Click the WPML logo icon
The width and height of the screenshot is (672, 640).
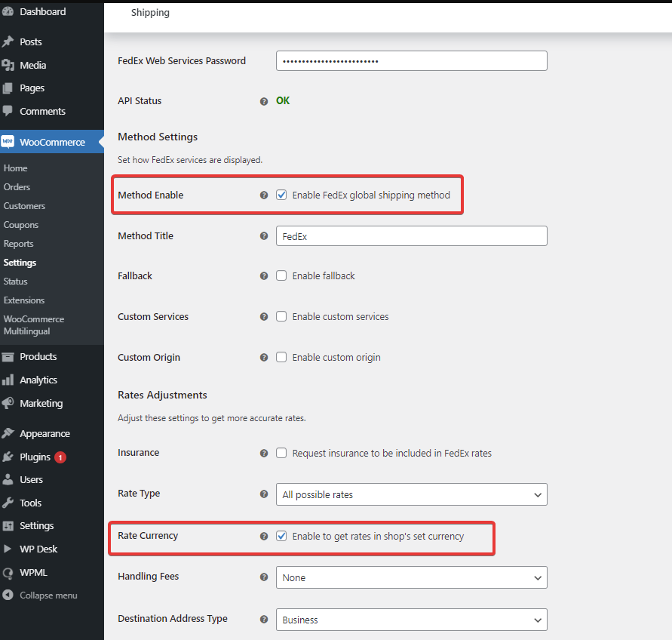[x=8, y=573]
